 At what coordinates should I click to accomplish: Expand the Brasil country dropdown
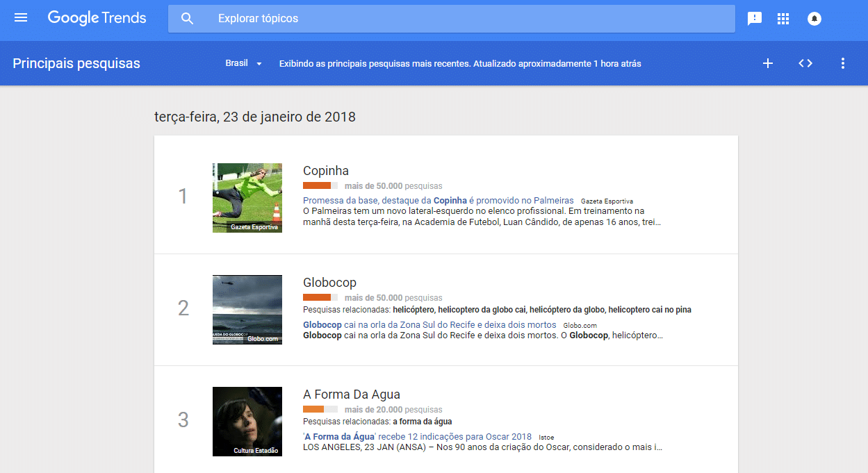point(243,63)
